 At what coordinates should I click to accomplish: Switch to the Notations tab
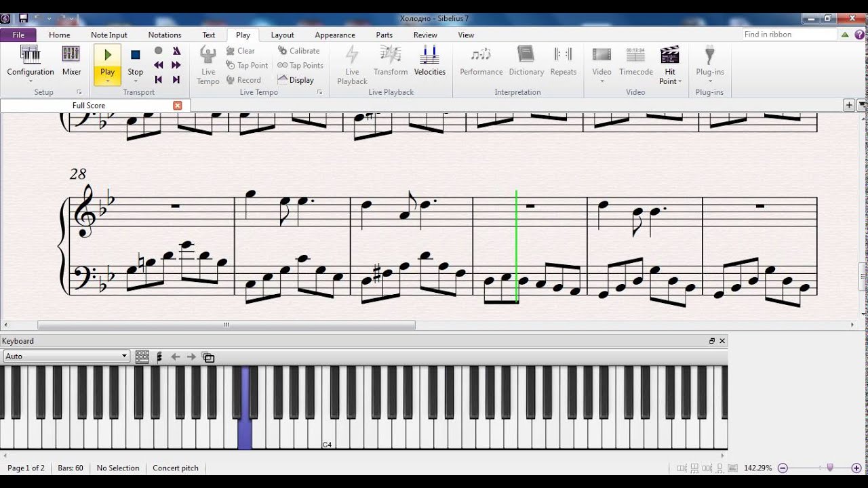(x=165, y=35)
